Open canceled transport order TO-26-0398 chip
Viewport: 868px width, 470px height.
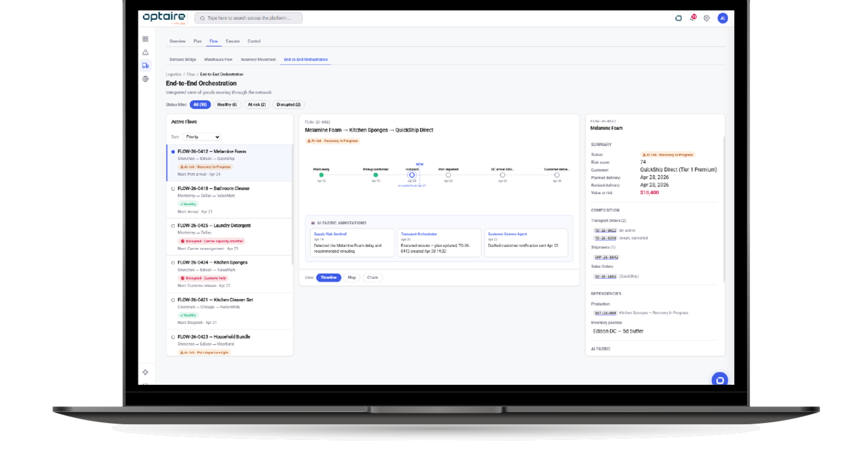click(x=605, y=238)
